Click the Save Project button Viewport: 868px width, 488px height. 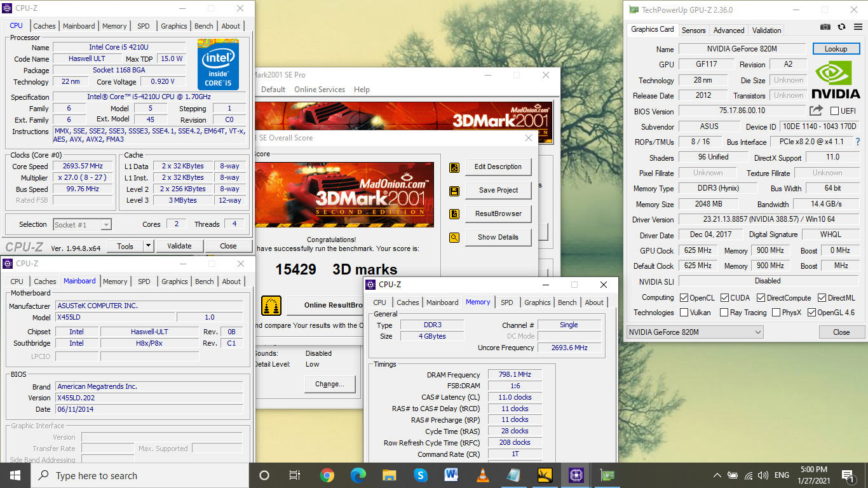498,190
